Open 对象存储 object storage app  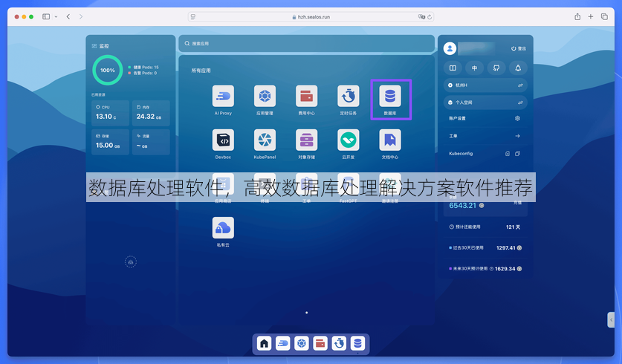click(x=307, y=140)
